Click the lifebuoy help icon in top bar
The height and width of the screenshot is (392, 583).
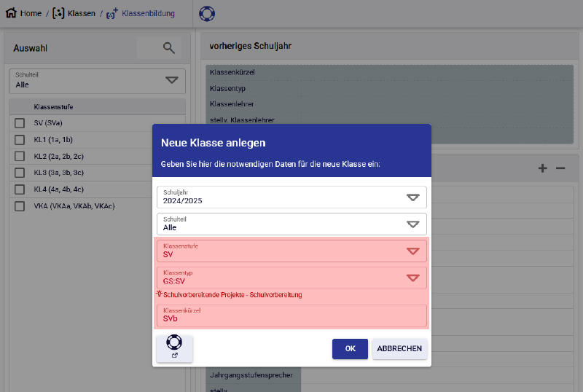(207, 14)
